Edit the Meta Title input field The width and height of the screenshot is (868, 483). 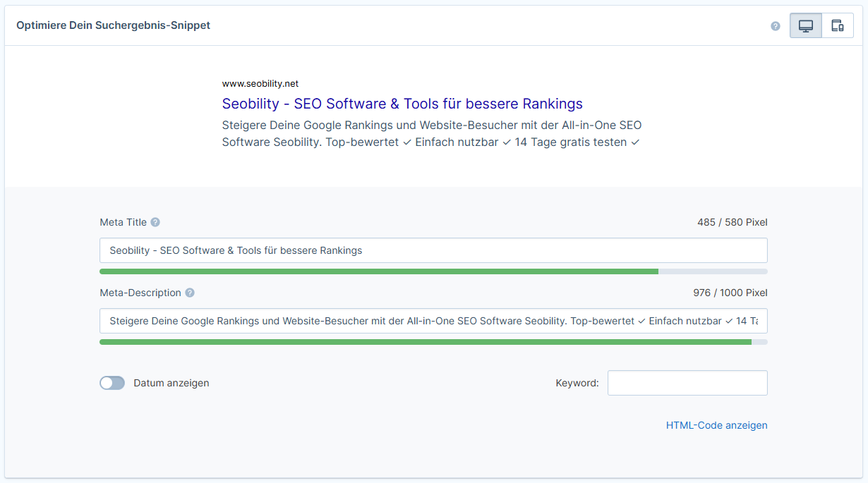click(x=433, y=250)
